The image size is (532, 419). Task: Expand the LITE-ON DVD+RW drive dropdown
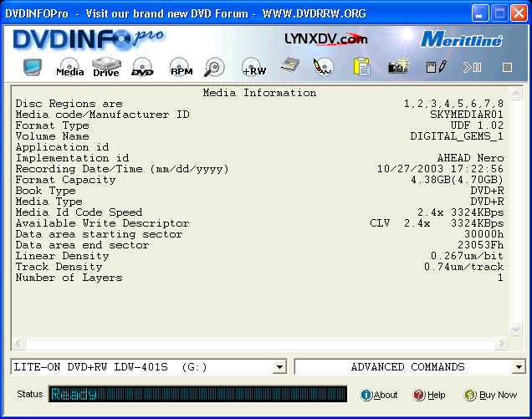(x=279, y=367)
